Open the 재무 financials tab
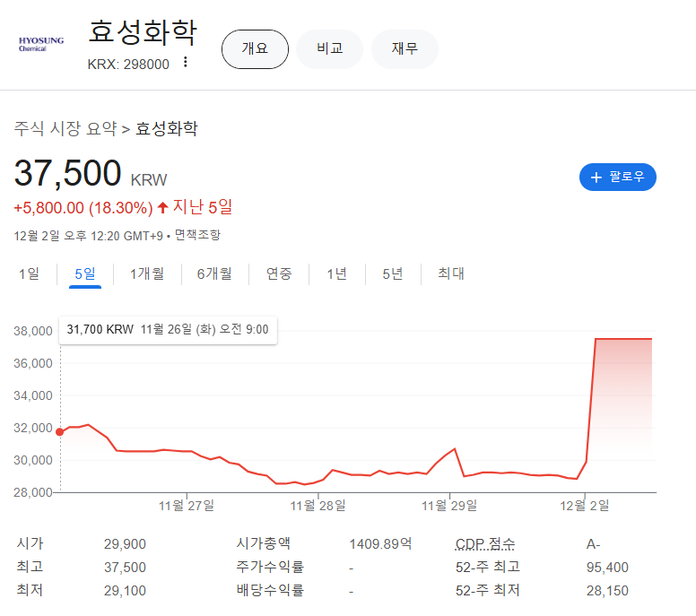696x616 pixels. pos(405,49)
